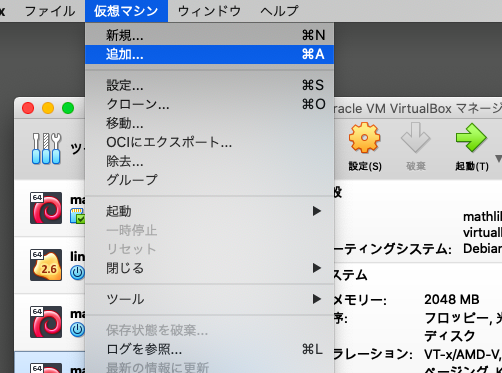Click the saved-state icon under first VM

tap(78, 216)
